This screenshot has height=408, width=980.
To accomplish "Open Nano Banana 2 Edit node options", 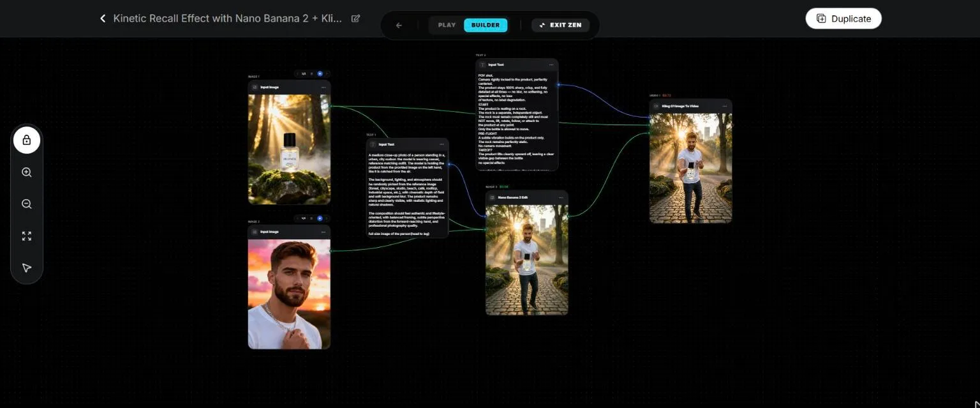I will coord(561,197).
